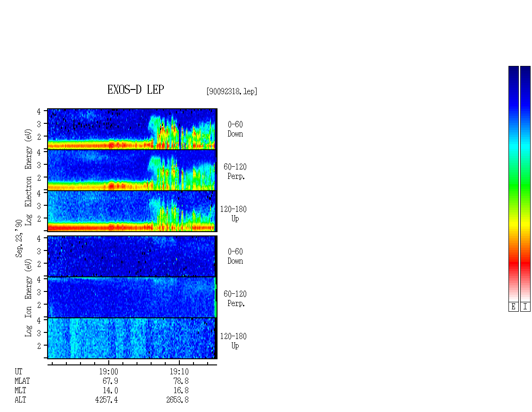Click the electron 0-60 Down pitch angle label

click(x=235, y=129)
